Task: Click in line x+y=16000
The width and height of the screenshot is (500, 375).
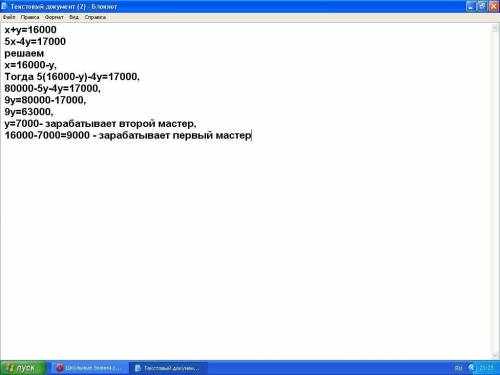Action: pos(30,30)
